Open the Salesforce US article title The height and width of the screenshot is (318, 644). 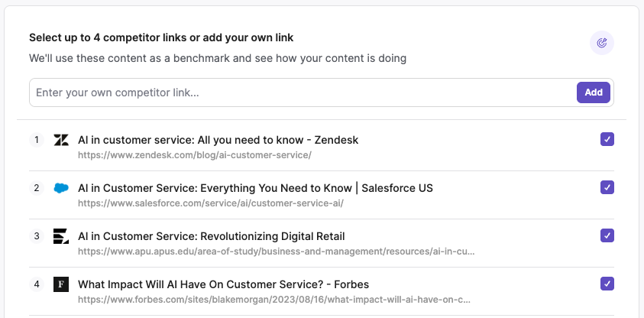click(255, 188)
